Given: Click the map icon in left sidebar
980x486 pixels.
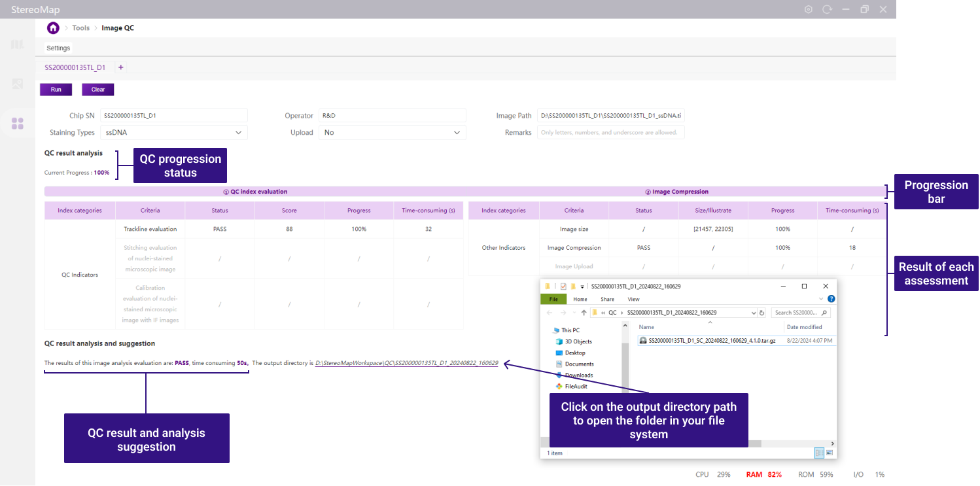Looking at the screenshot, I should (x=18, y=44).
